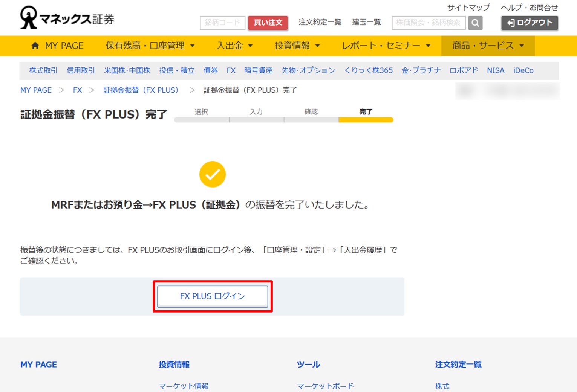Open the footer ツール heading link
This screenshot has width=577, height=392.
click(308, 365)
